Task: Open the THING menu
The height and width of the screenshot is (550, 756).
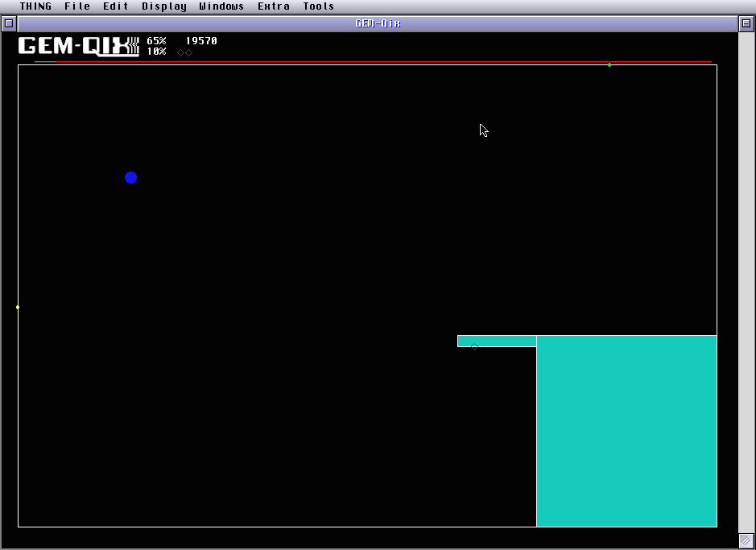Action: pos(35,6)
